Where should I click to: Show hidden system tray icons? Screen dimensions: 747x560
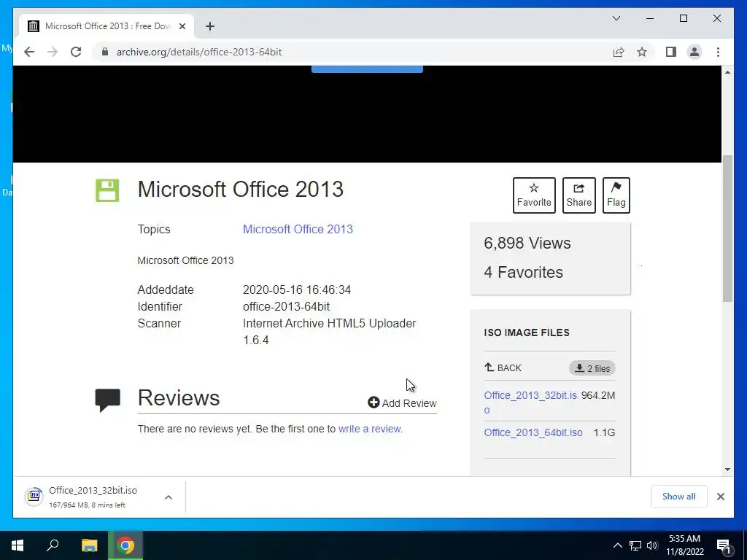[617, 545]
